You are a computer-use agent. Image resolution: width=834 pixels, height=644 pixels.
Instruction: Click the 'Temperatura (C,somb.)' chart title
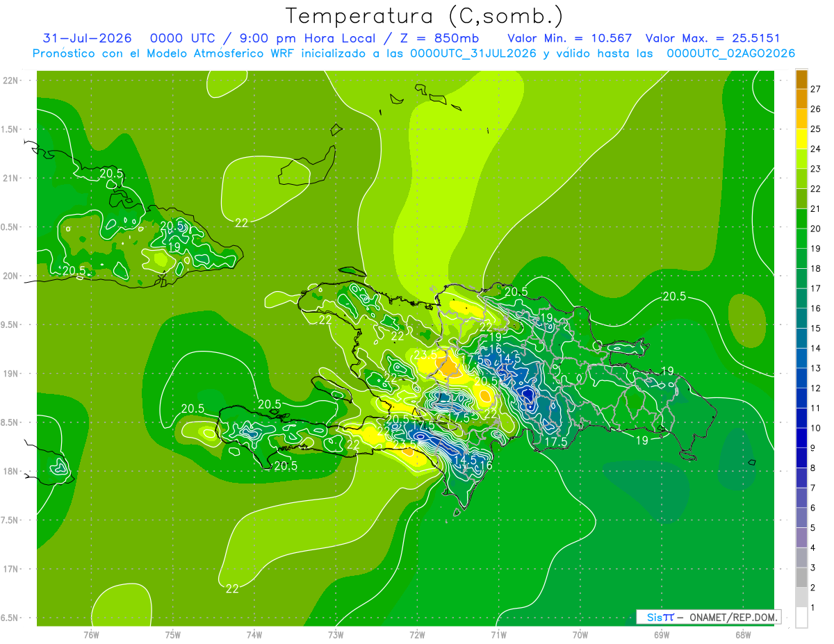tap(425, 16)
